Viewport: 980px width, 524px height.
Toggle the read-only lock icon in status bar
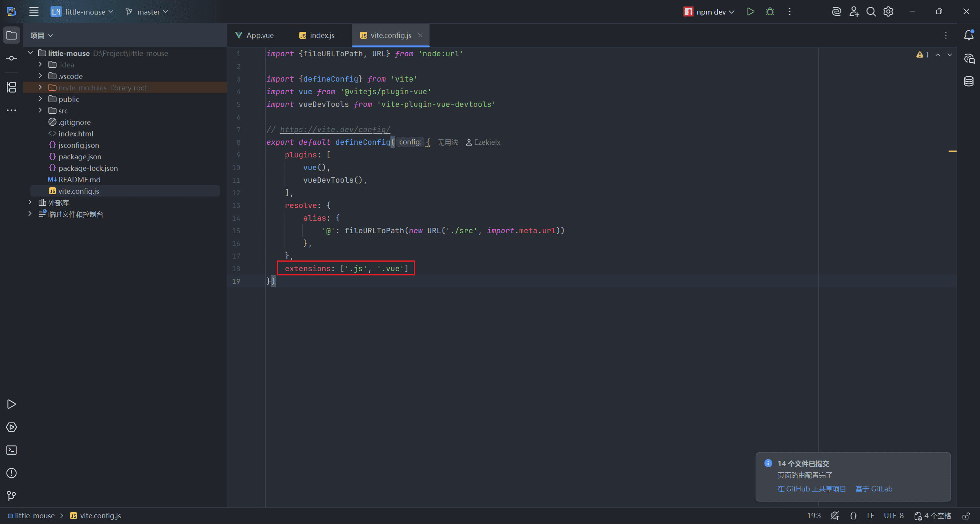point(966,516)
